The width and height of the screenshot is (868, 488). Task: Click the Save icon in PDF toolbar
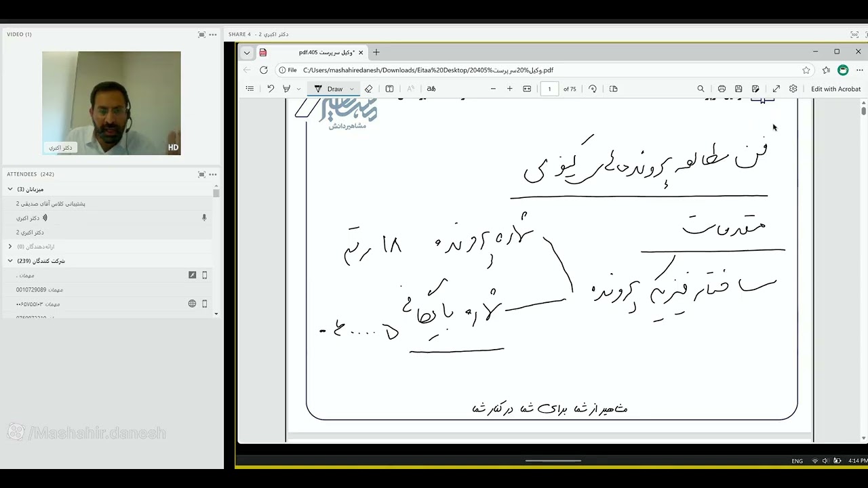pyautogui.click(x=738, y=89)
